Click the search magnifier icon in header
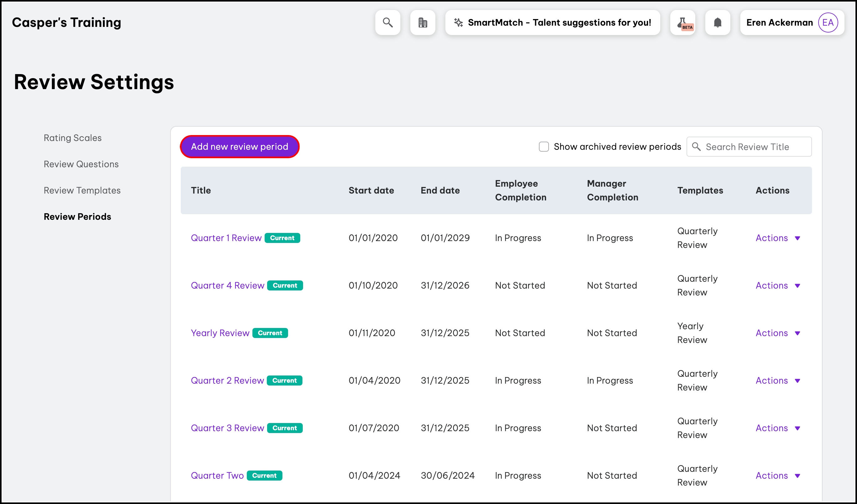The height and width of the screenshot is (504, 857). click(388, 23)
